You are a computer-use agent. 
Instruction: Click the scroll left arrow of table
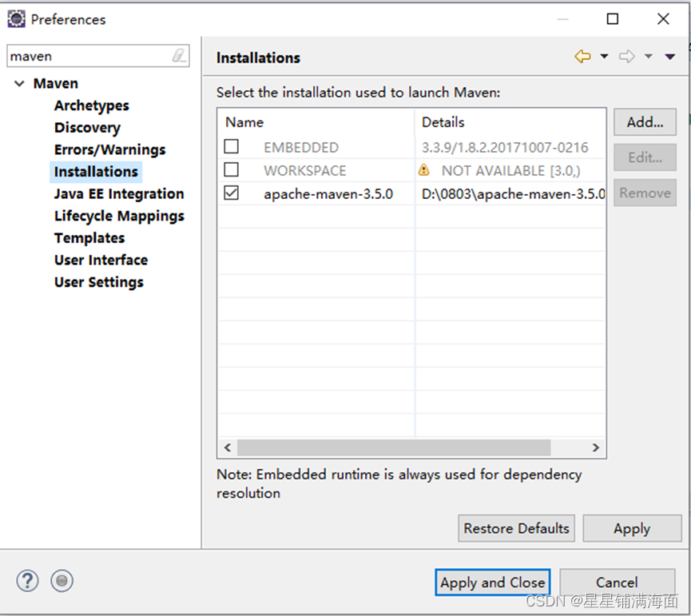point(228,447)
